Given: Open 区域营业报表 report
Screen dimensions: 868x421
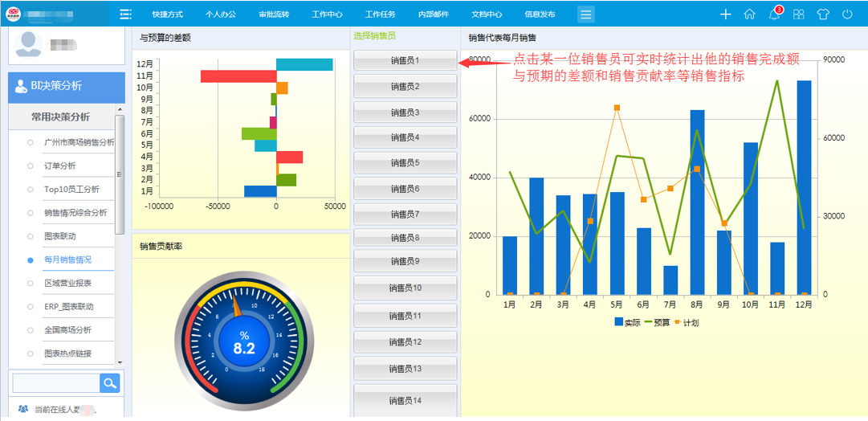Looking at the screenshot, I should [x=68, y=283].
